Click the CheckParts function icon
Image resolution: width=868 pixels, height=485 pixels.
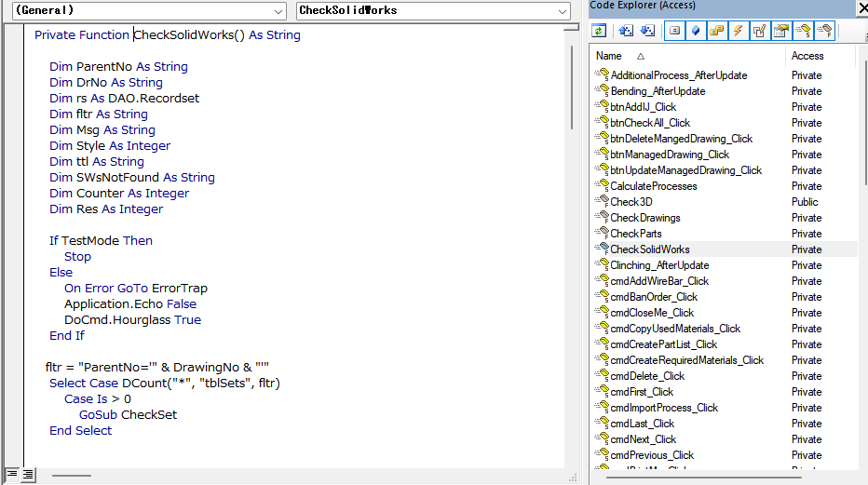coord(602,233)
